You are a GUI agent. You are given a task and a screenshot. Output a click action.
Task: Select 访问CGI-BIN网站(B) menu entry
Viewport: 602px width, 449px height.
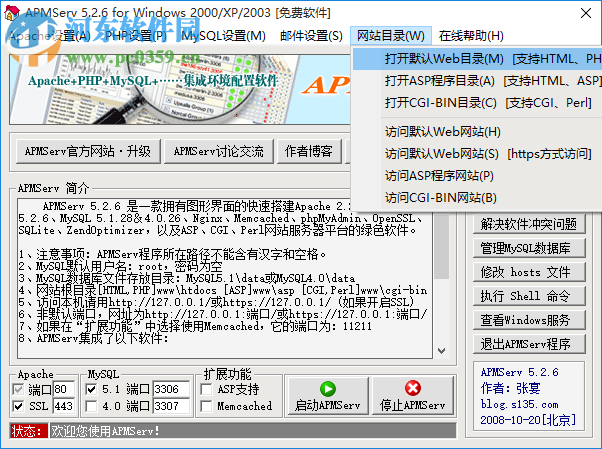[x=477, y=197]
